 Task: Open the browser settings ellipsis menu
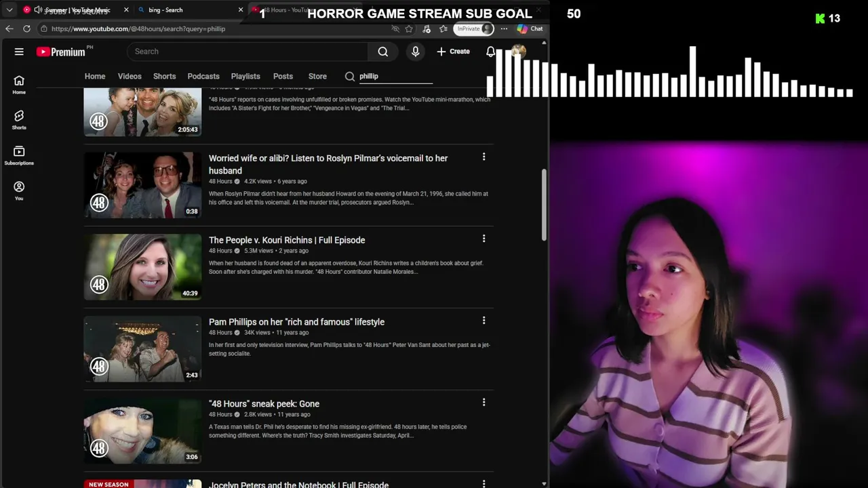[x=504, y=28]
